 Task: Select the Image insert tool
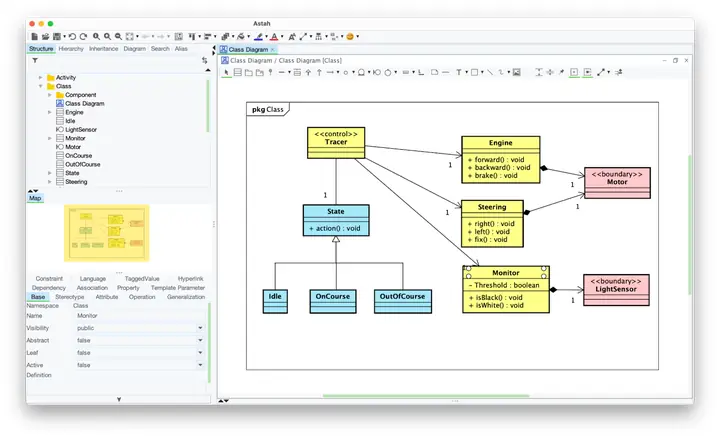click(517, 72)
